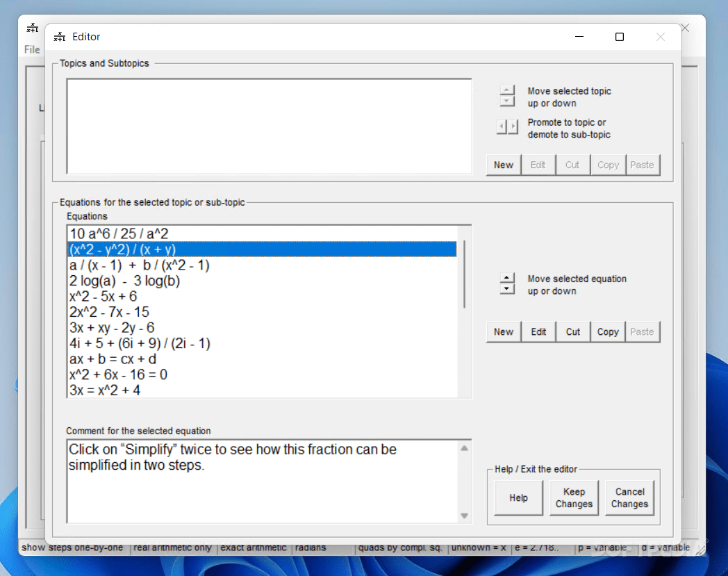The height and width of the screenshot is (576, 728).
Task: Click Copy button in Topics section
Action: coord(608,165)
